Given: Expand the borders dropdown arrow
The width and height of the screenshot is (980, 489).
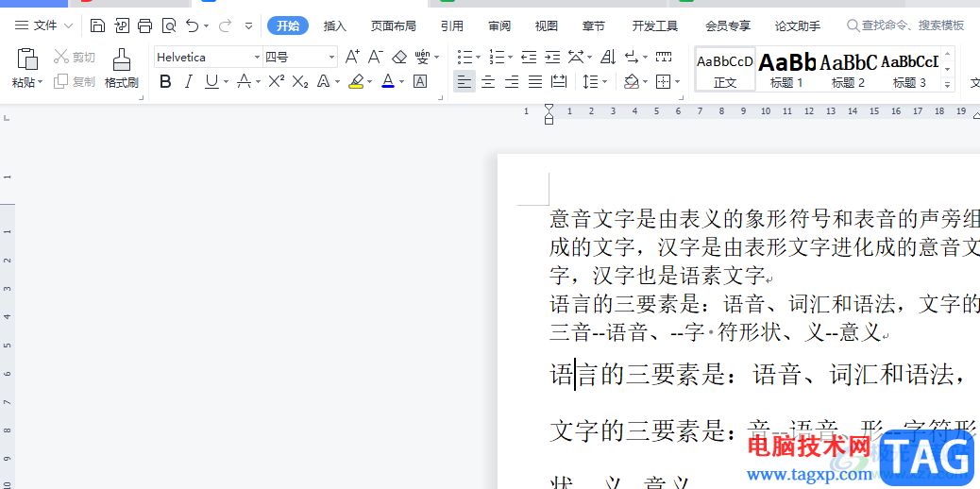Looking at the screenshot, I should pos(678,81).
